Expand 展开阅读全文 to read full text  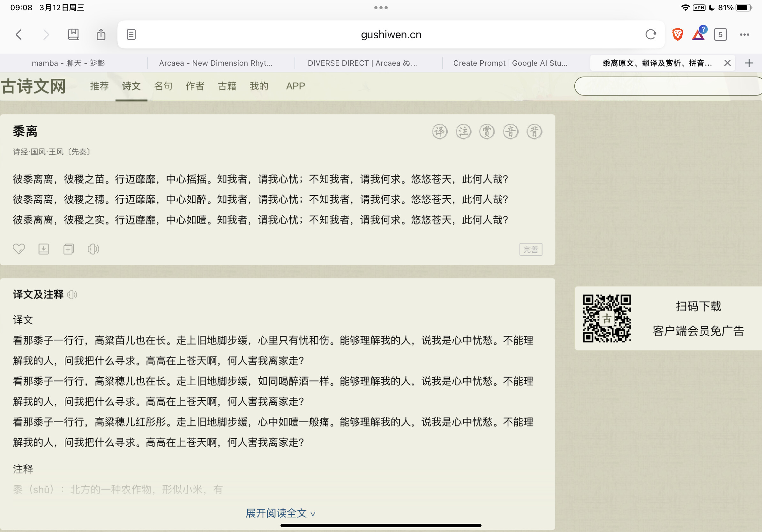(x=280, y=513)
